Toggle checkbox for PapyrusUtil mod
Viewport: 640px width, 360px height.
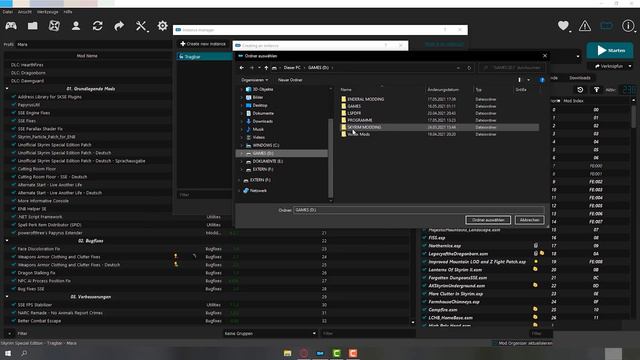tap(13, 105)
